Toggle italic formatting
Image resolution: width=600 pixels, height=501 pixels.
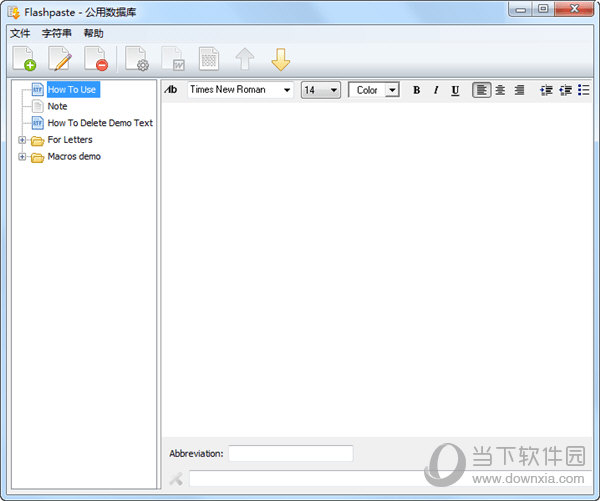(x=436, y=90)
